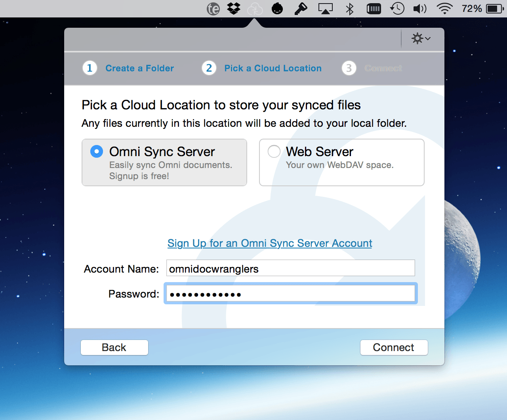Click the battery status icon

[495, 9]
